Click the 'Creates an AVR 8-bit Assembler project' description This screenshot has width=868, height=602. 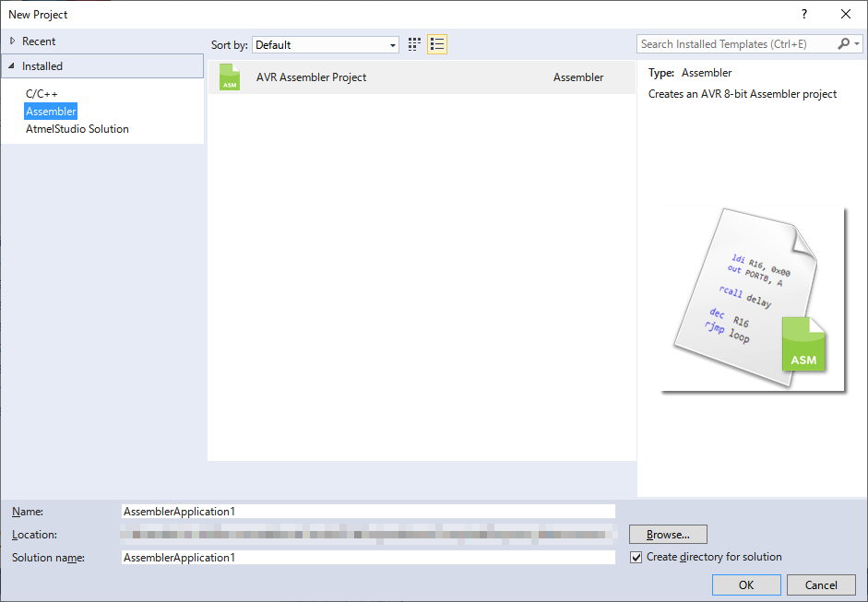(x=743, y=94)
